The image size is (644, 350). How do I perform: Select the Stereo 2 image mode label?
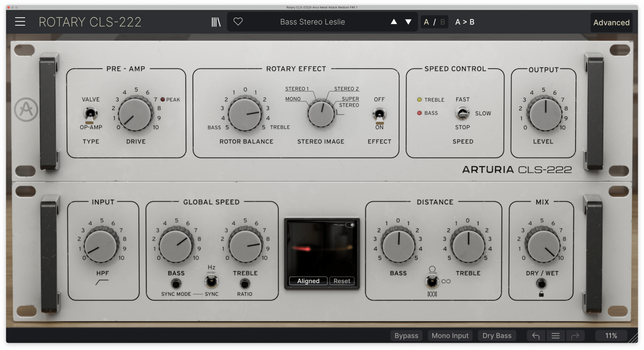[x=346, y=89]
